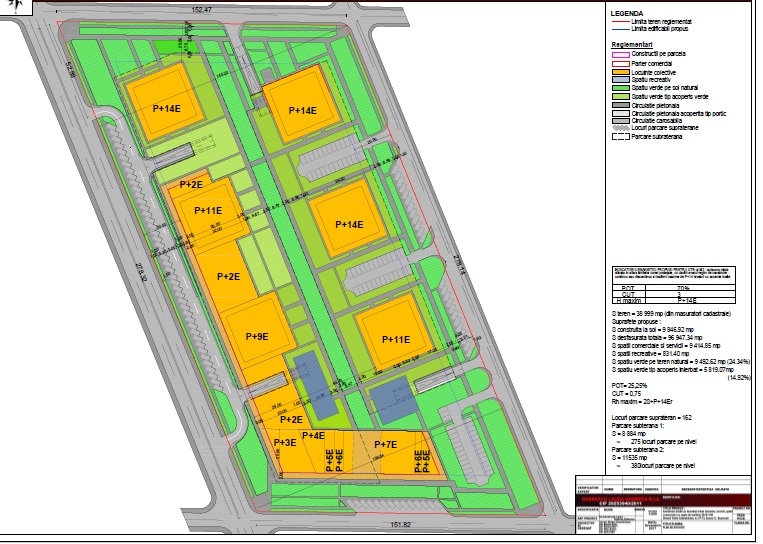Viewport: 763px width, 544px height.
Task: Click the dashed Parcare subterana legend symbol
Action: pyautogui.click(x=619, y=137)
